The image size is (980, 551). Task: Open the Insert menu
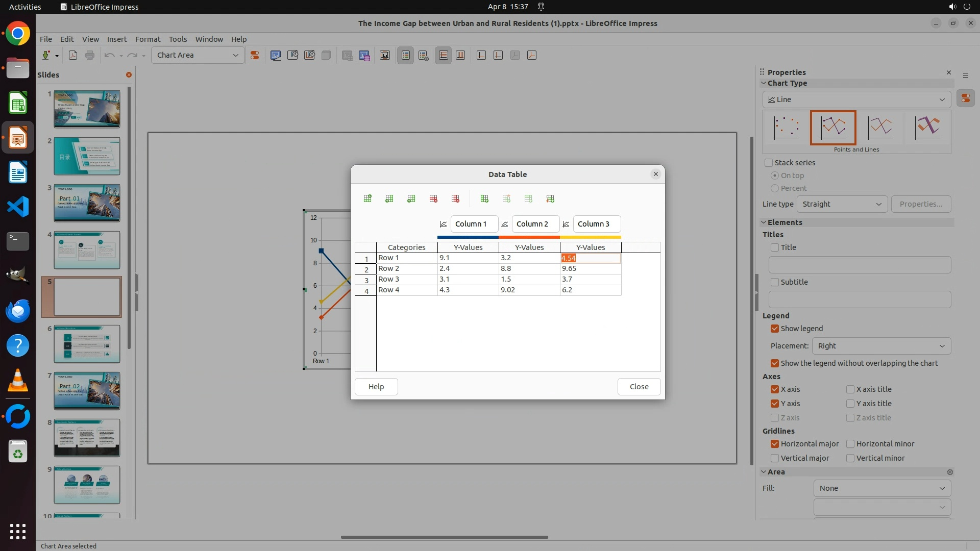(116, 39)
